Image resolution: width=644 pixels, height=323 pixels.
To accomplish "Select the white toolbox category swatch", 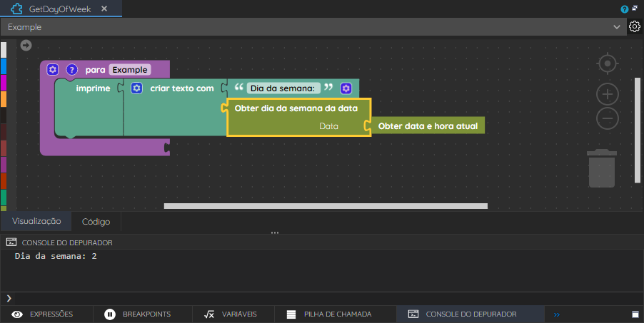I will [4, 50].
